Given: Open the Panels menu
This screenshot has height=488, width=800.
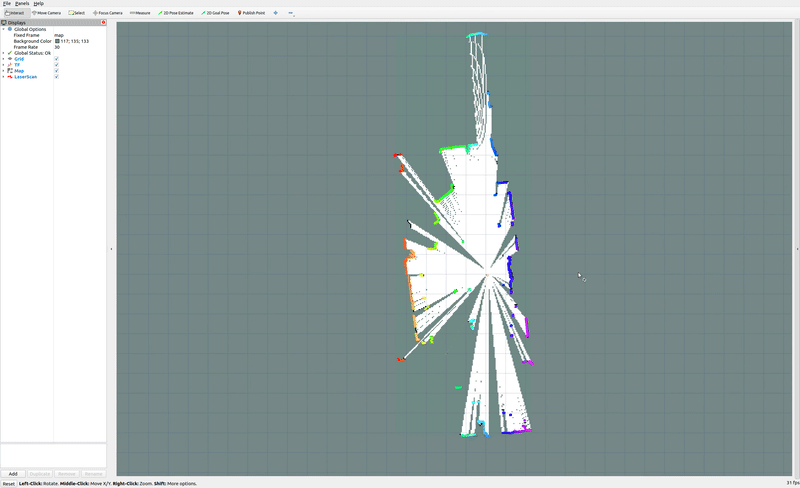Looking at the screenshot, I should 22,4.
